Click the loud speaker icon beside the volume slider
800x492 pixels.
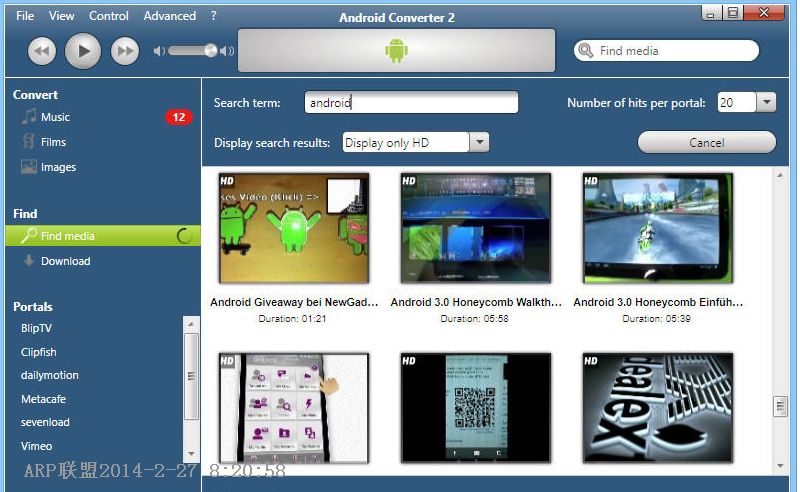tap(227, 51)
